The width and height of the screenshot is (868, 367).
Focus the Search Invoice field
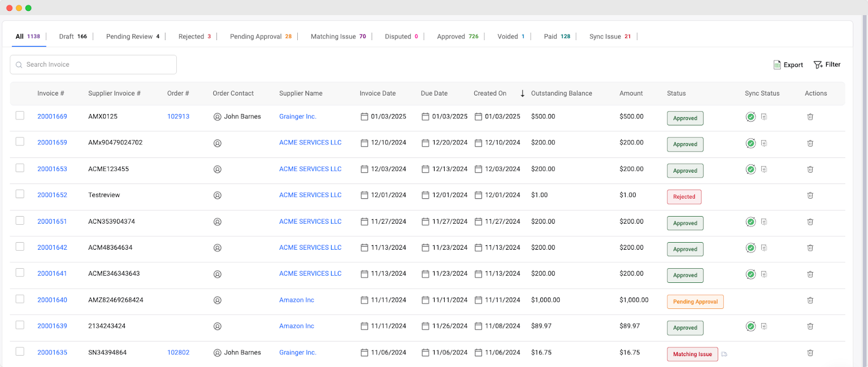tap(93, 65)
